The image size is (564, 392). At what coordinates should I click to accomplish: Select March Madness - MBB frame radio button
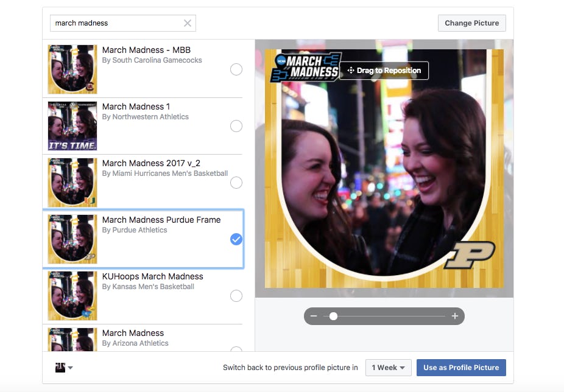tap(236, 69)
